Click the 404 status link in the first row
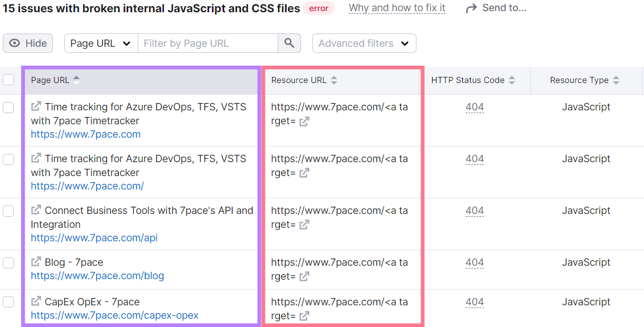 tap(474, 106)
